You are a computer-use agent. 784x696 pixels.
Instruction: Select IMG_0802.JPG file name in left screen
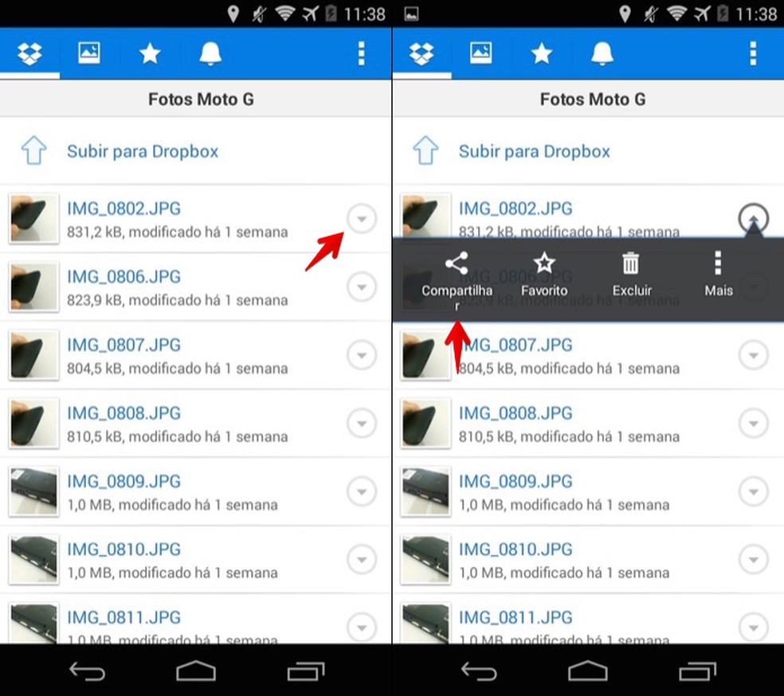[x=124, y=209]
